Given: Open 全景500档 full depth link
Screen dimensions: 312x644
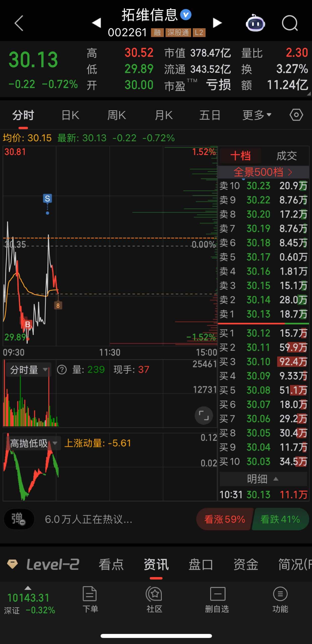Looking at the screenshot, I should pos(263,172).
